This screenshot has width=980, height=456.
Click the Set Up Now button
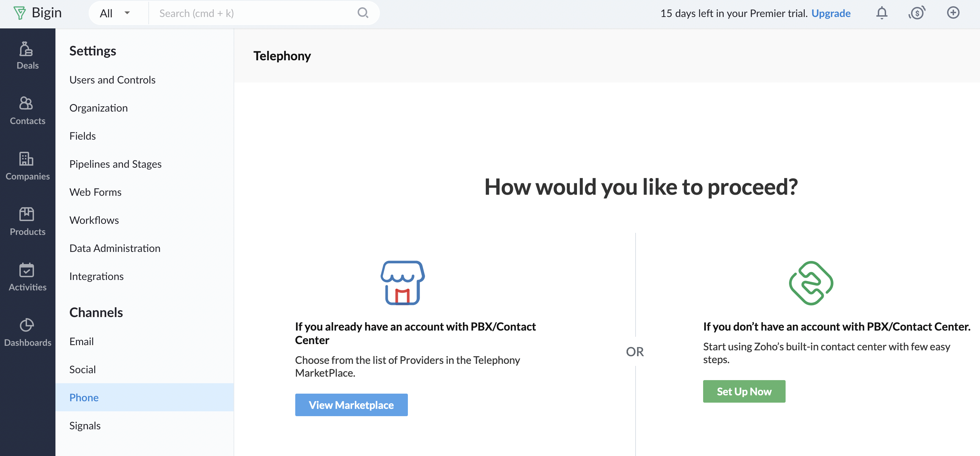click(x=744, y=391)
